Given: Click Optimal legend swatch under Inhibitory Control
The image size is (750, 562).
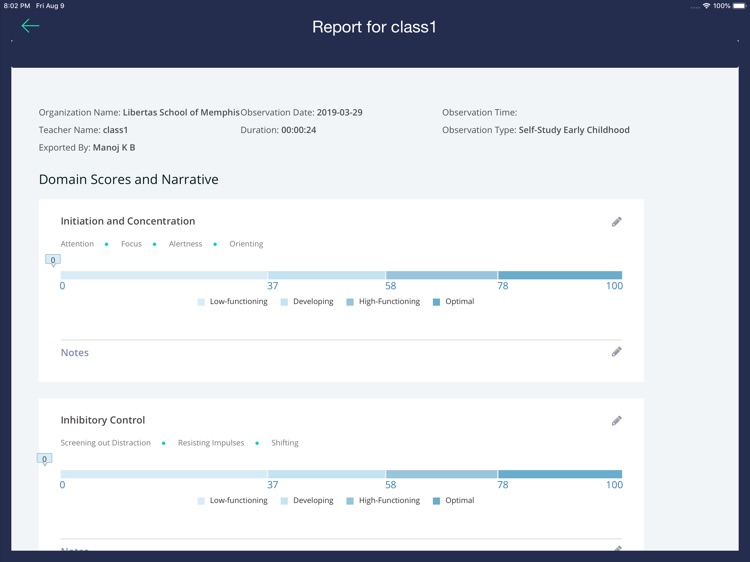Looking at the screenshot, I should point(436,501).
